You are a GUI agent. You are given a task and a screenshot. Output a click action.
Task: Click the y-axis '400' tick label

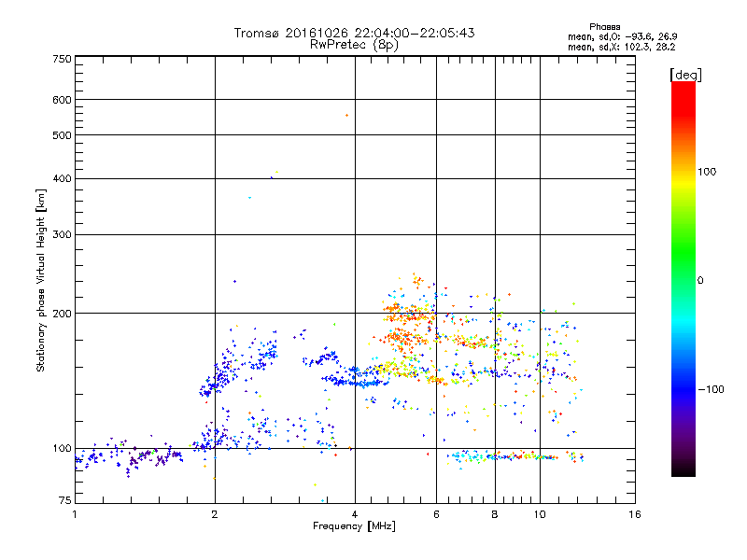(x=63, y=178)
